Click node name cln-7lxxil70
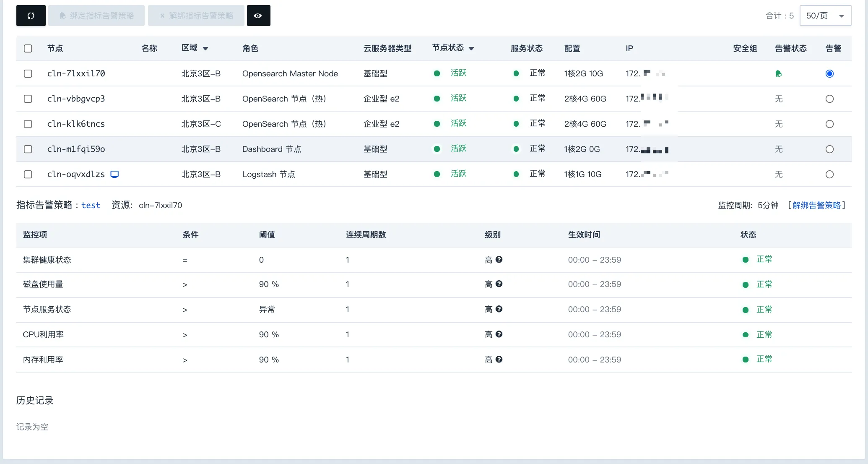This screenshot has height=464, width=868. (x=76, y=73)
